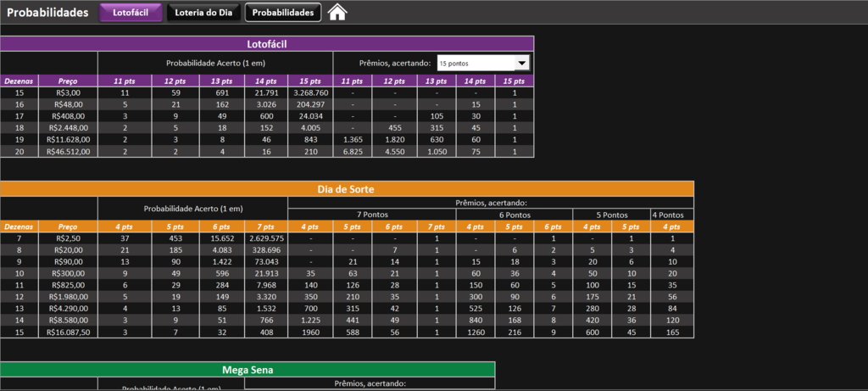The image size is (868, 391).
Task: Click the '4 Pontos' group header
Action: pos(672,215)
